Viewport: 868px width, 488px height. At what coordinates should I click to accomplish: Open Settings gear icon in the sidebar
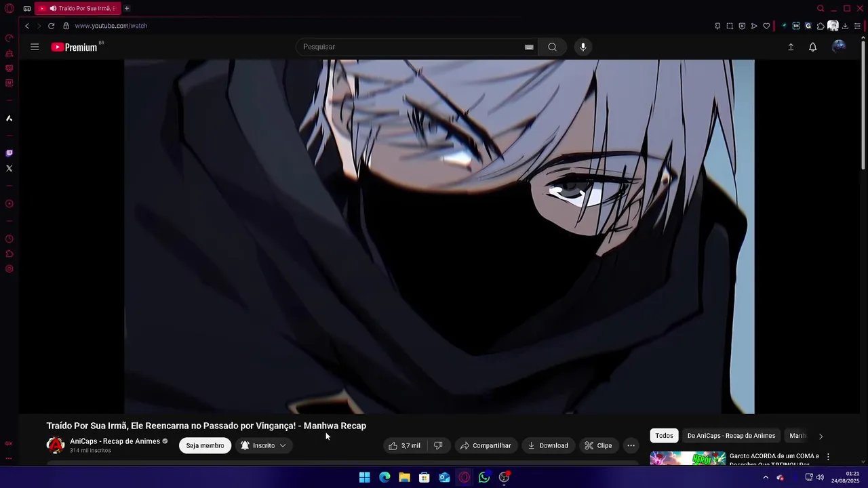pyautogui.click(x=9, y=269)
